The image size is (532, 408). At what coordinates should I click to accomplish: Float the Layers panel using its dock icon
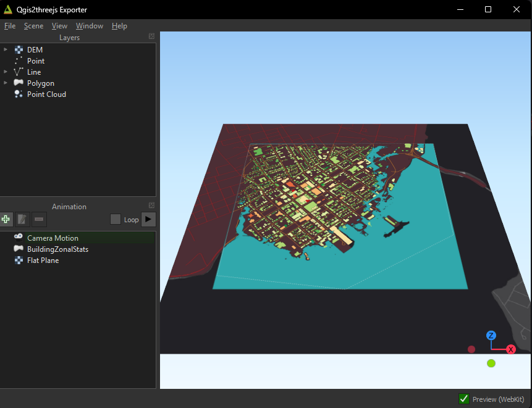click(x=151, y=36)
